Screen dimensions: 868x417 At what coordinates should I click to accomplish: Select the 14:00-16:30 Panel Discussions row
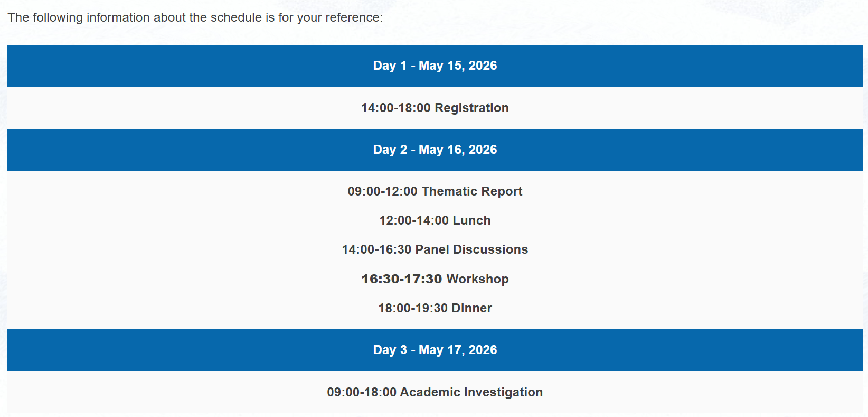click(x=435, y=249)
